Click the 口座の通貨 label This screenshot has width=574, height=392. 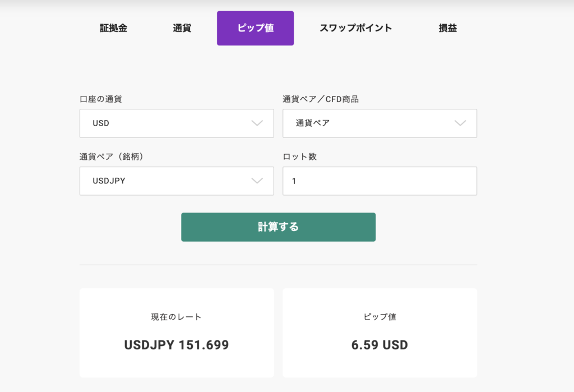click(x=101, y=99)
